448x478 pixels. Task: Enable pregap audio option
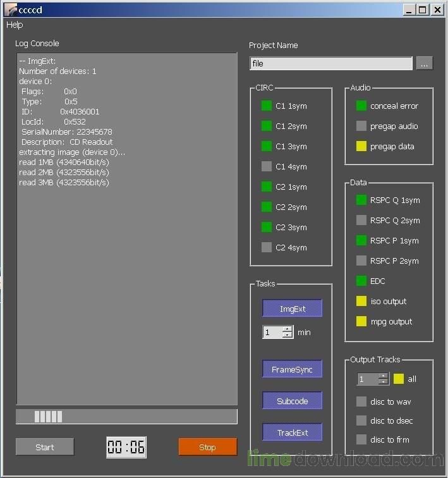[361, 126]
